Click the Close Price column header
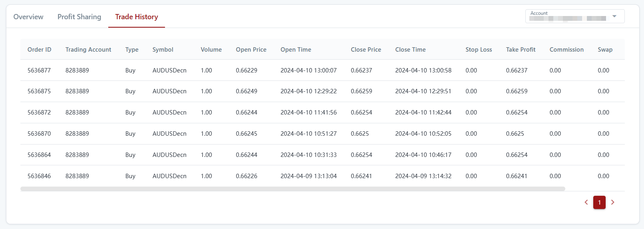 (x=366, y=50)
